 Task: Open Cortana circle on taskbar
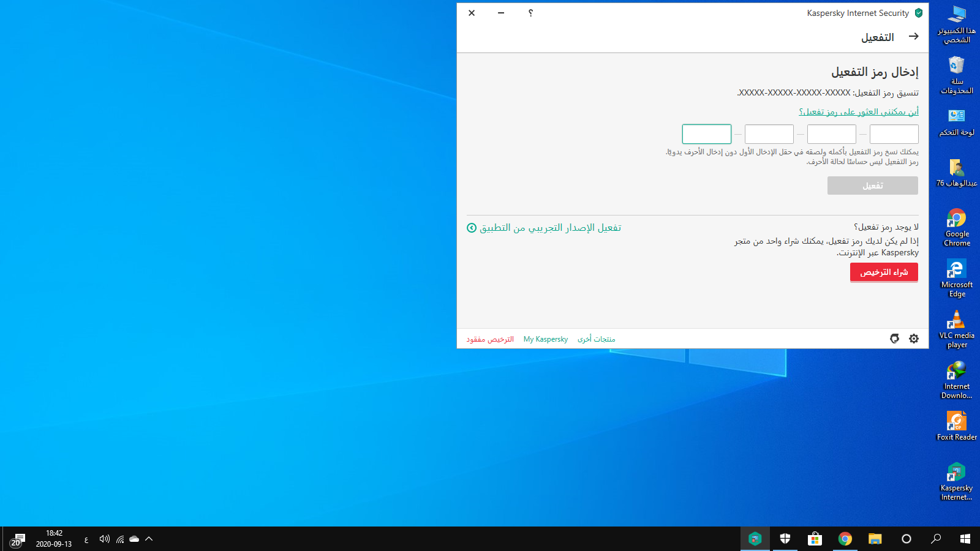(x=907, y=539)
